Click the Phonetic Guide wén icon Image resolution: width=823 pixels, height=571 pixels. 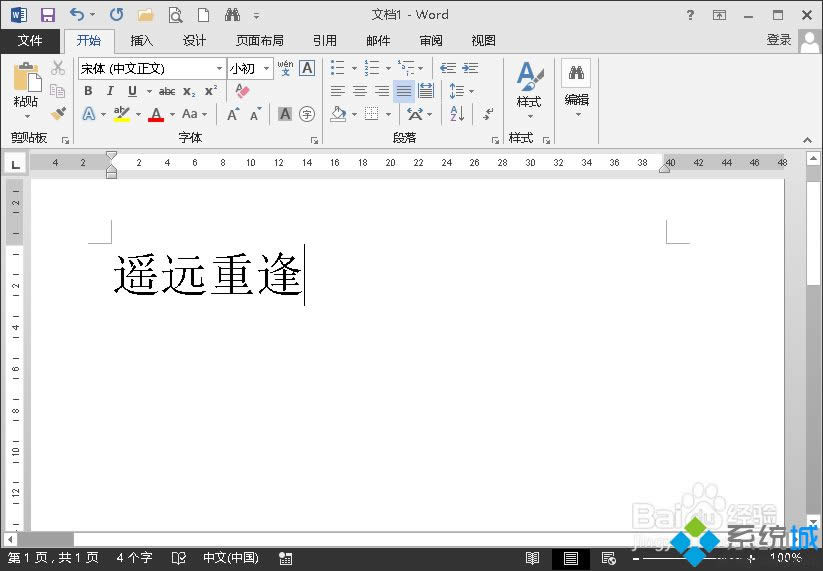click(285, 68)
